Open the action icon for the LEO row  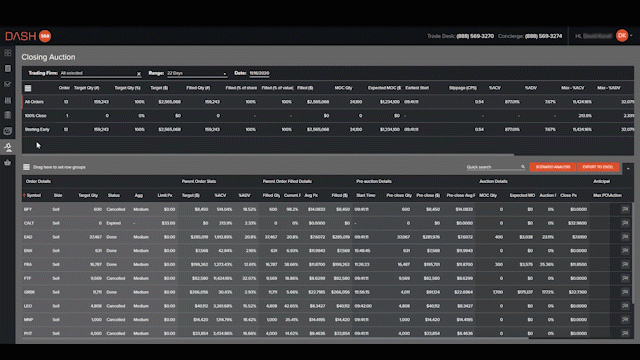pyautogui.click(x=625, y=306)
